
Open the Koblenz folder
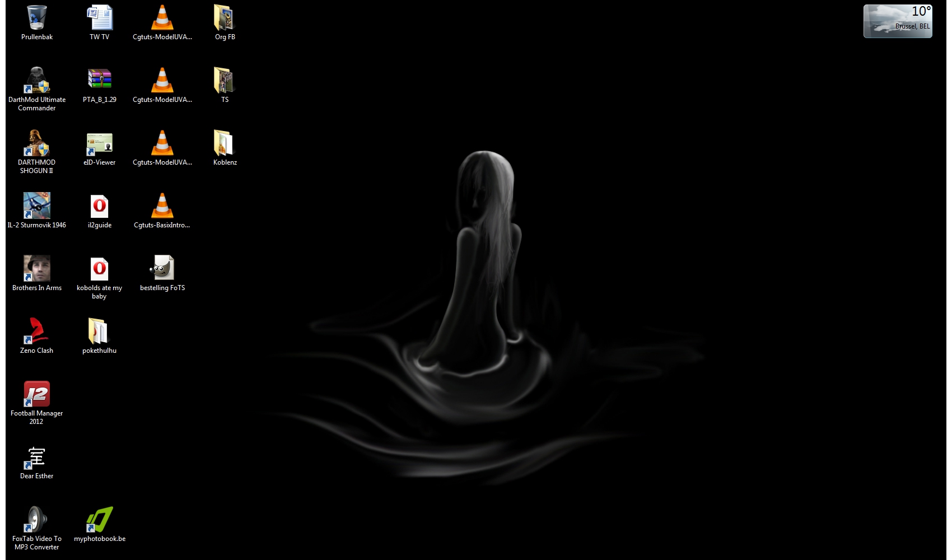[x=225, y=144]
